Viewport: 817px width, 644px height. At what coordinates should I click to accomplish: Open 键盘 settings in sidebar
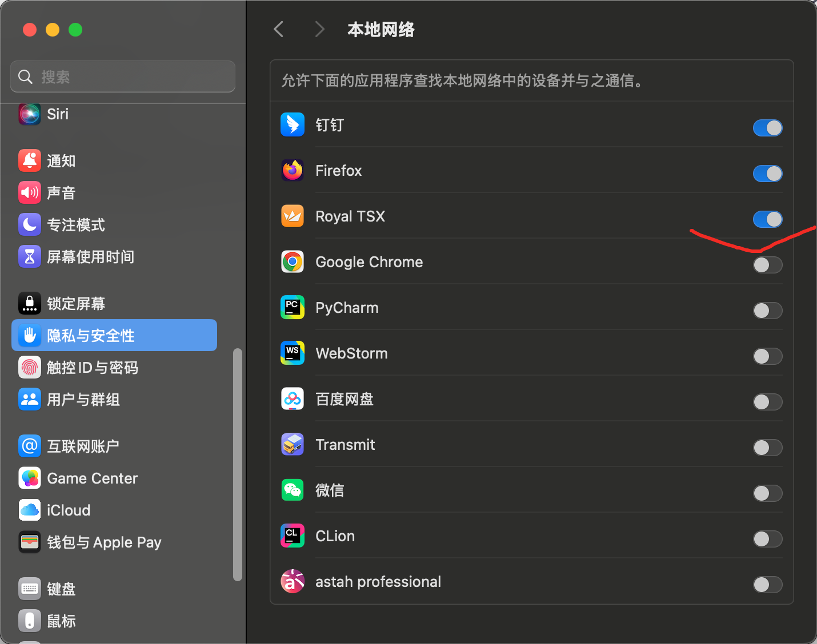114,589
